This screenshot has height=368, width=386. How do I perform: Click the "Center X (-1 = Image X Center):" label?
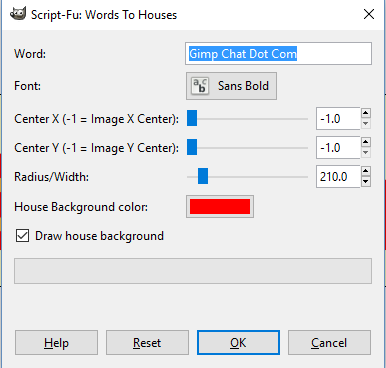tap(96, 119)
